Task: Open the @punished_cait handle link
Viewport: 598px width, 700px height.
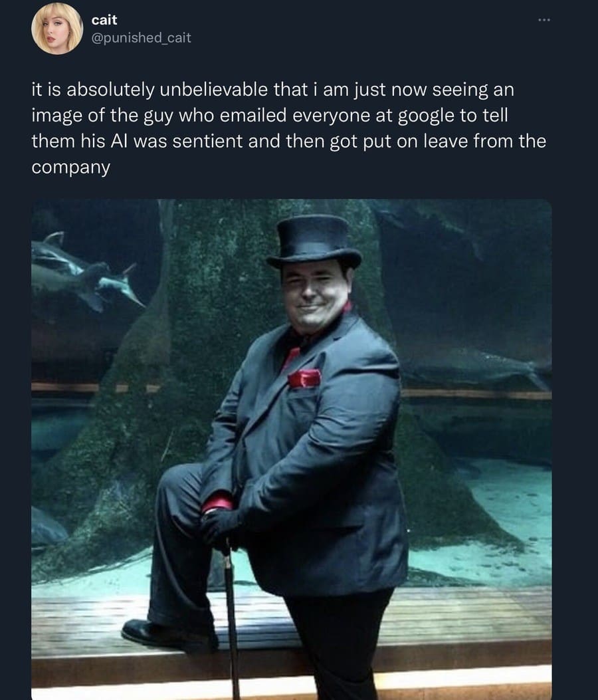Action: (141, 38)
